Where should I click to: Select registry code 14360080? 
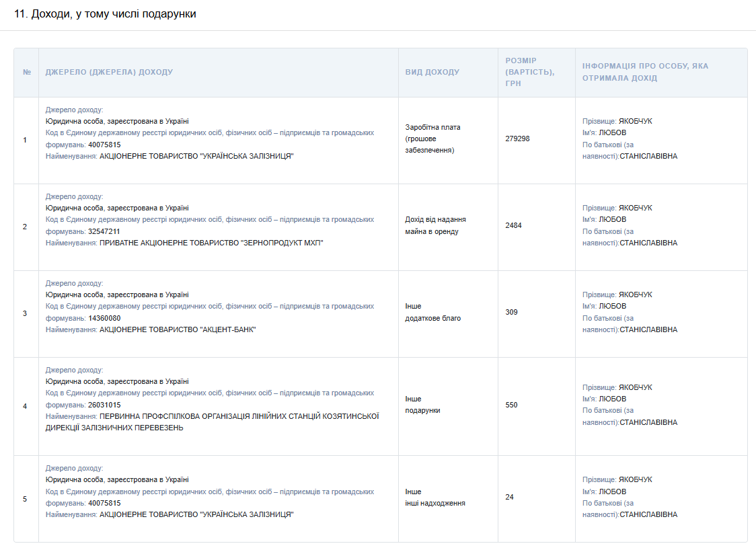[x=104, y=318]
